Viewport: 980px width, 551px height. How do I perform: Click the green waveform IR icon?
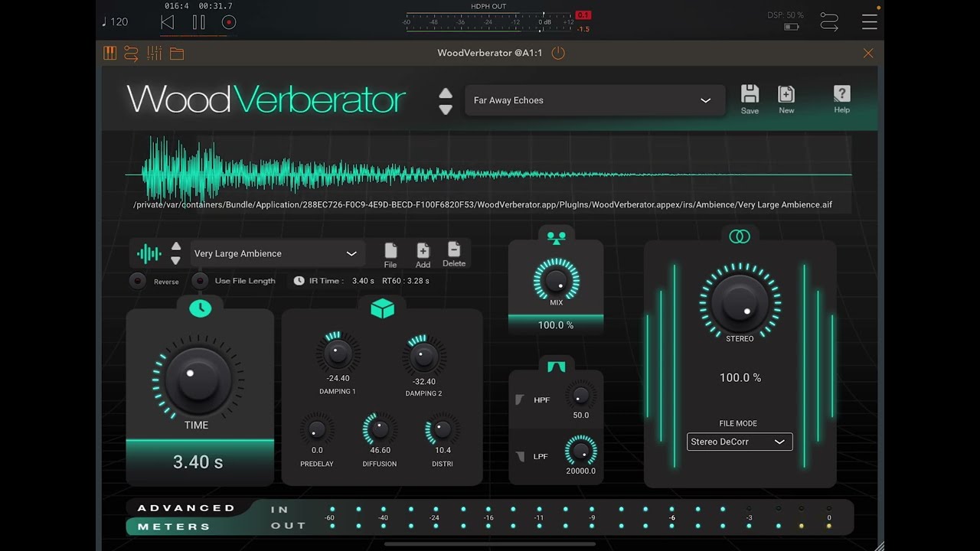(x=149, y=253)
